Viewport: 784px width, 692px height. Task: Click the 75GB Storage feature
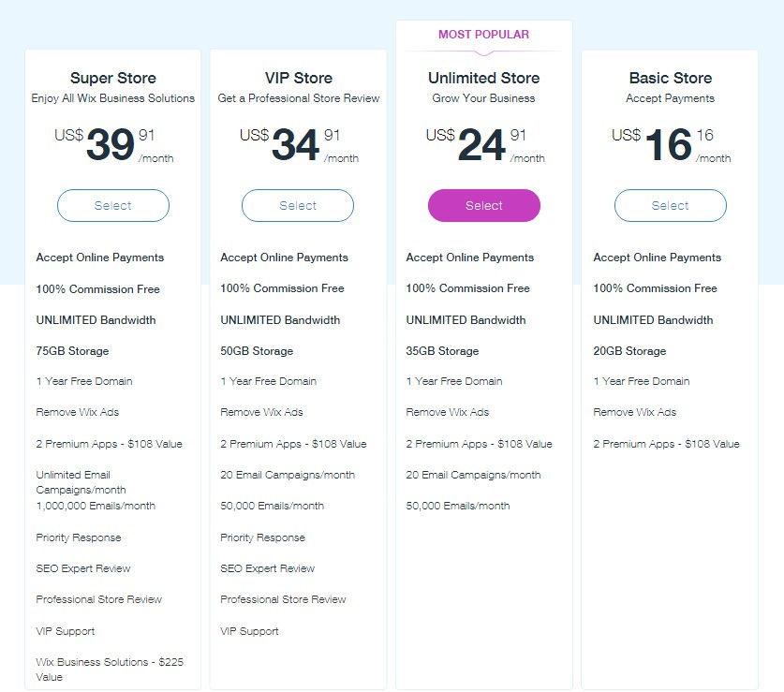[x=73, y=351]
